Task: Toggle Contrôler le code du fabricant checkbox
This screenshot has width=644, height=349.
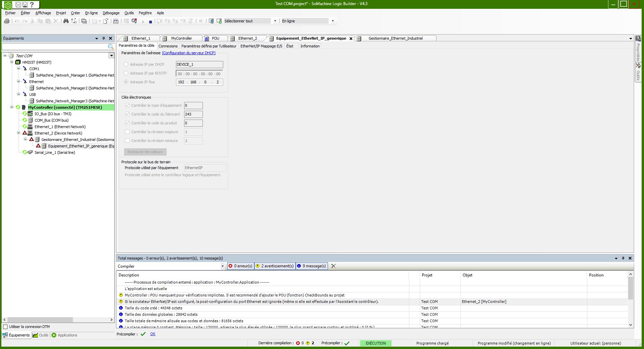Action: click(x=128, y=114)
